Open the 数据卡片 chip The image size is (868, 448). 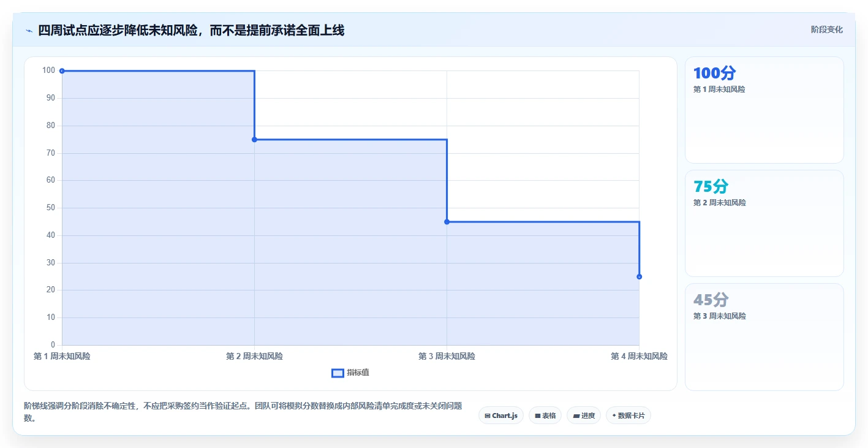[x=628, y=416]
